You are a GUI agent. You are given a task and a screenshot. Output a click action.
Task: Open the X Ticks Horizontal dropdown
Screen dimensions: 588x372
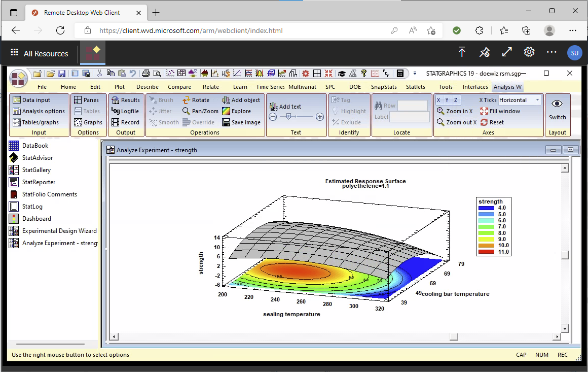(537, 100)
